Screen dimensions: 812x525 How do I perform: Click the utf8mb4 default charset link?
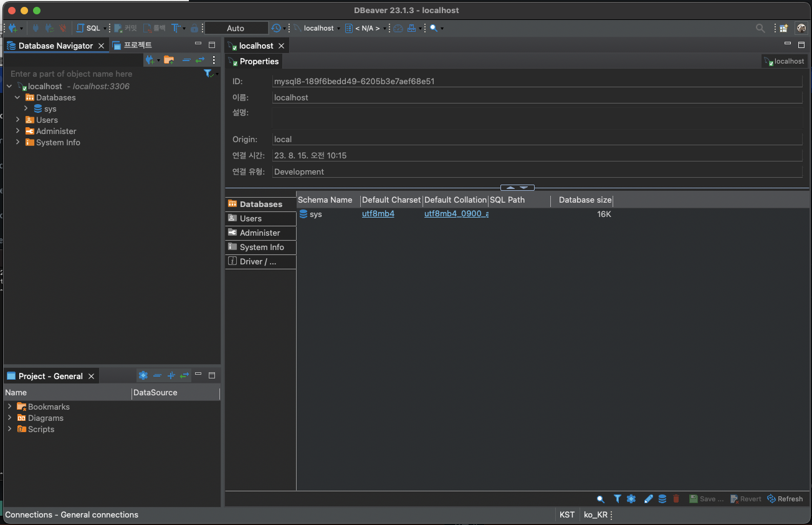pos(378,214)
